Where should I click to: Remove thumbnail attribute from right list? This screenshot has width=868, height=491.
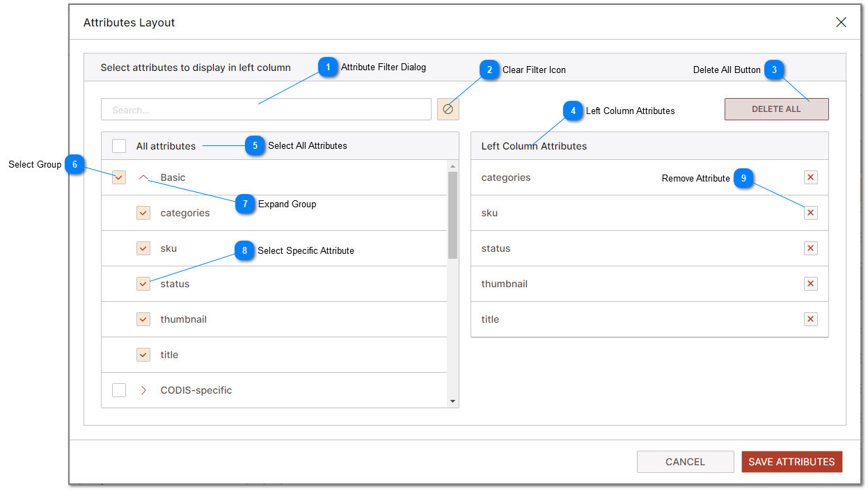pyautogui.click(x=810, y=284)
